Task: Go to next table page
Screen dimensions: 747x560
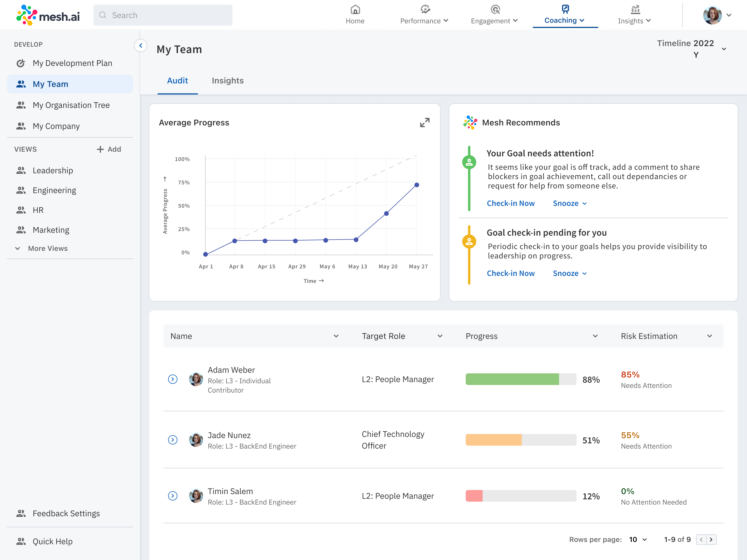Action: pos(711,539)
